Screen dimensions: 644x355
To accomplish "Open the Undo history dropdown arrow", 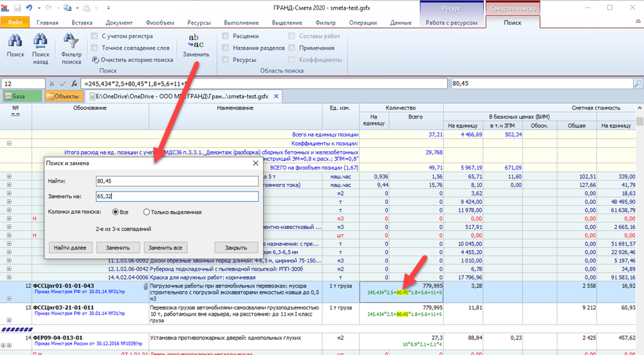I will click(39, 7).
